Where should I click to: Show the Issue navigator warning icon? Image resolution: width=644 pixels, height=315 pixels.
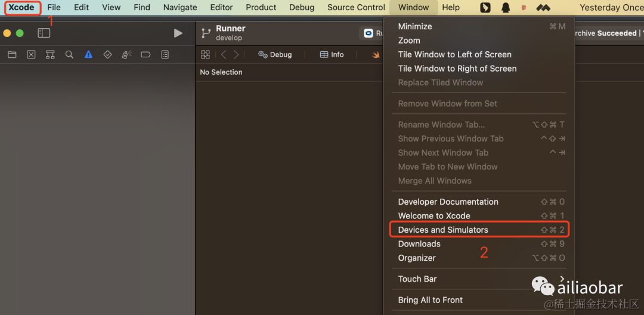click(x=88, y=55)
